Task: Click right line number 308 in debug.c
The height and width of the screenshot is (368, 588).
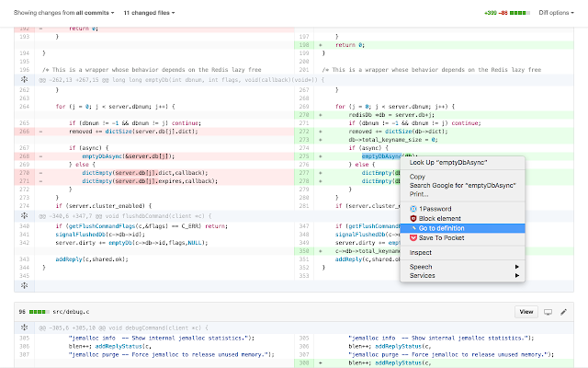Action: [304, 362]
